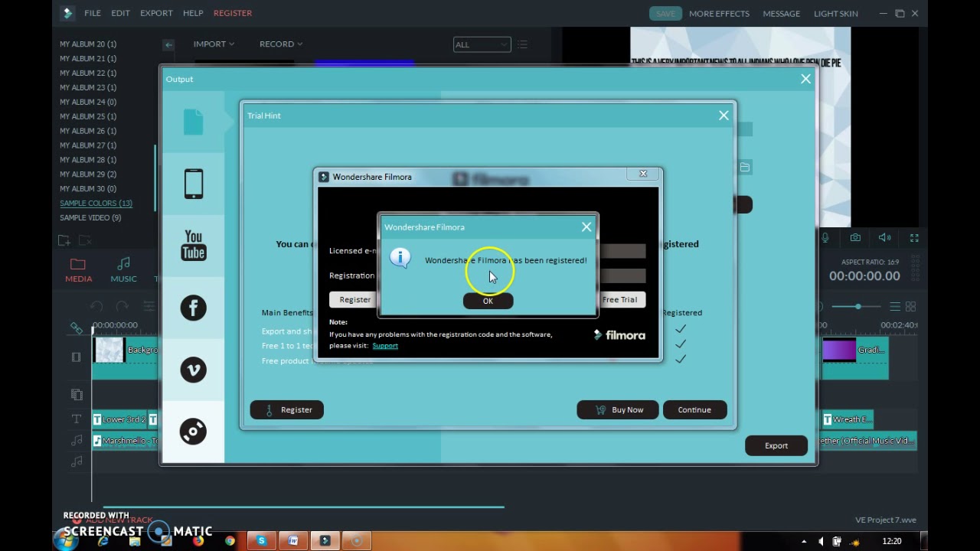Click the add new folder icon
This screenshot has height=551, width=980.
click(x=65, y=240)
